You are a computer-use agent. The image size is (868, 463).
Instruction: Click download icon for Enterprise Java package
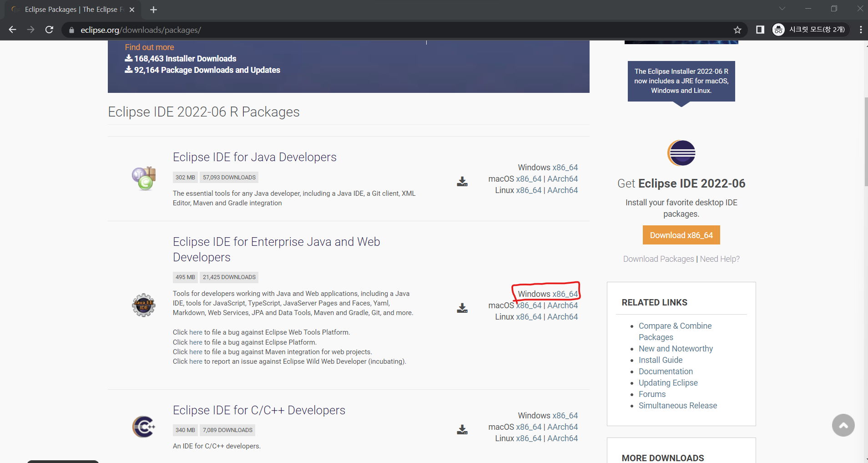tap(462, 308)
